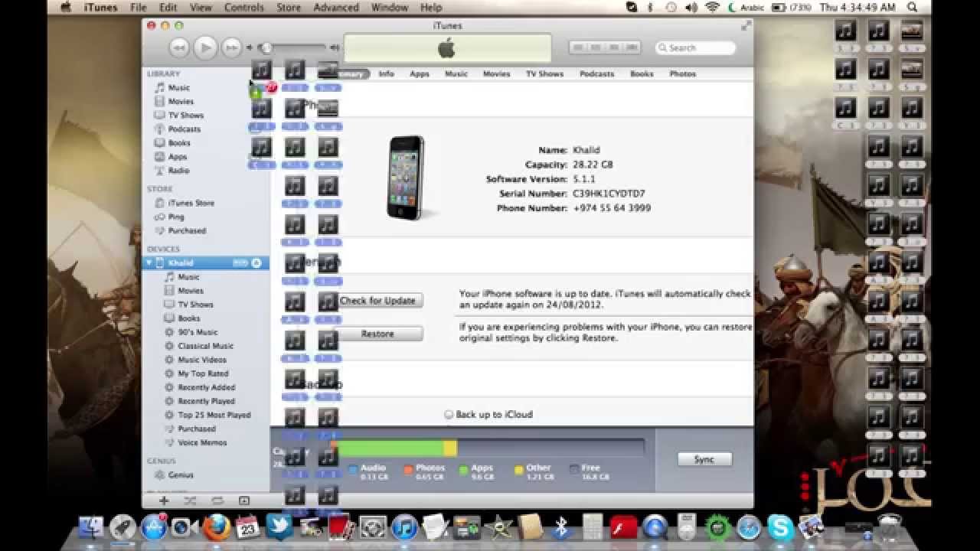This screenshot has width=980, height=551.
Task: Open the Photos tab
Action: coord(682,74)
